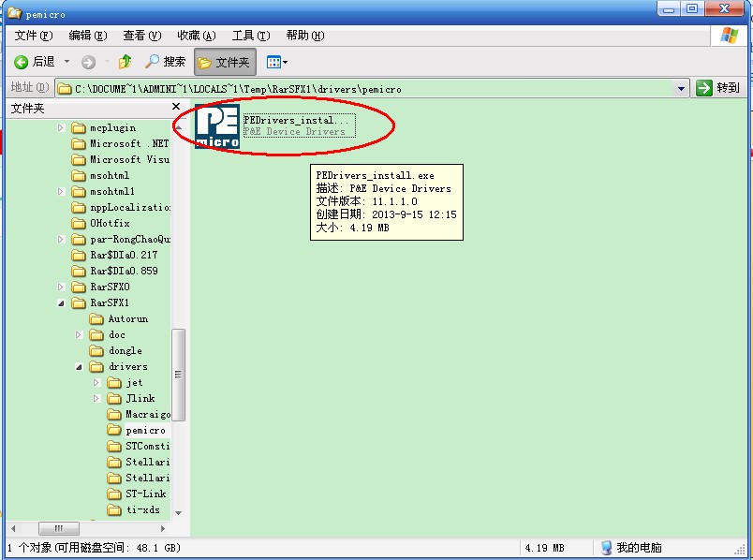Collapse the RarSFX1 folder node
The image size is (753, 560).
(x=61, y=303)
